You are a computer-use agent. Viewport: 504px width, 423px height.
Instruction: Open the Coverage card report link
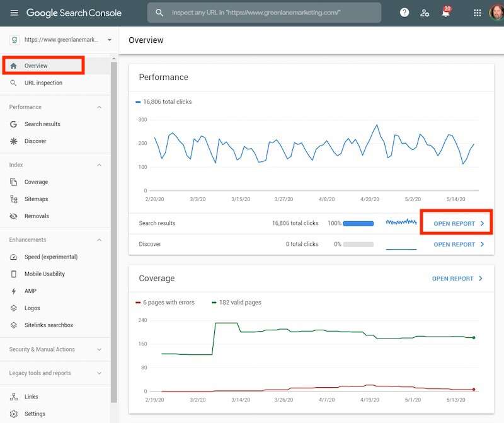pos(457,279)
